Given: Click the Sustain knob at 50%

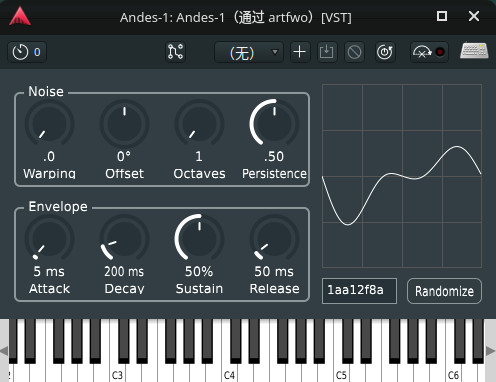Looking at the screenshot, I should tap(199, 239).
